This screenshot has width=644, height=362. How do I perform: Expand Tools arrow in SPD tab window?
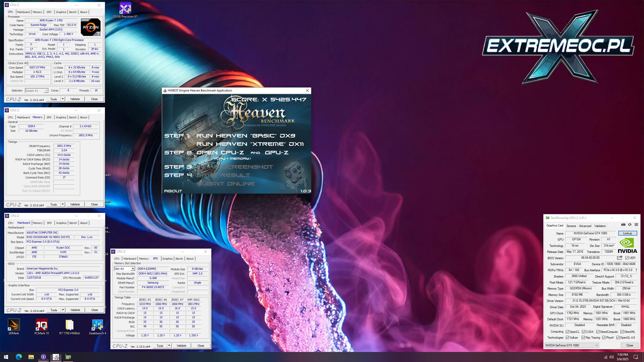(x=169, y=346)
